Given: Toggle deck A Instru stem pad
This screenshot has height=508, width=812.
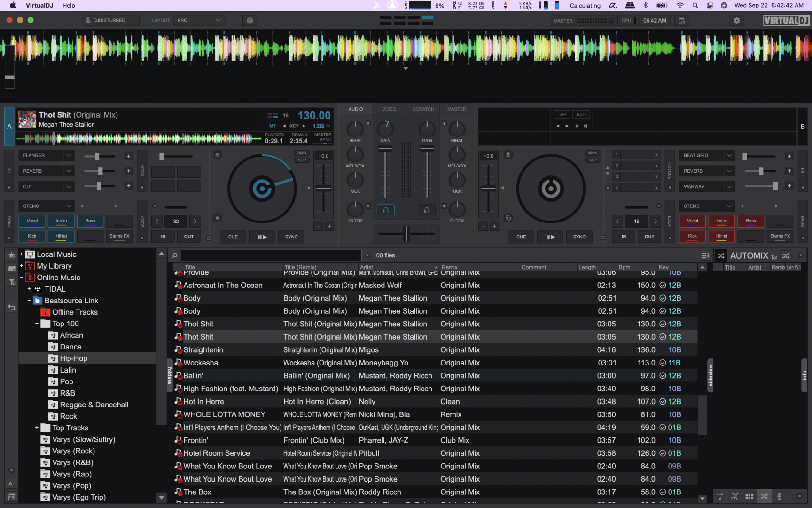Looking at the screenshot, I should (x=61, y=221).
